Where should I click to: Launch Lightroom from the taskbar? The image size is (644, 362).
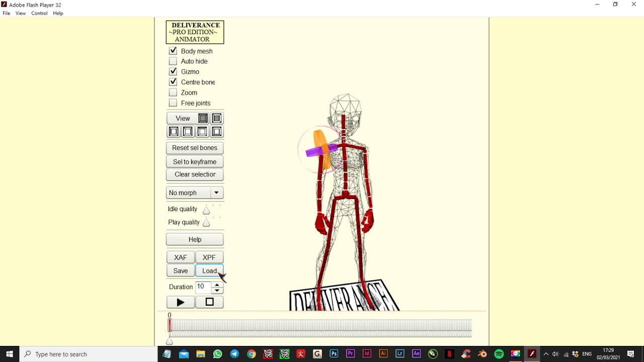coord(400,354)
